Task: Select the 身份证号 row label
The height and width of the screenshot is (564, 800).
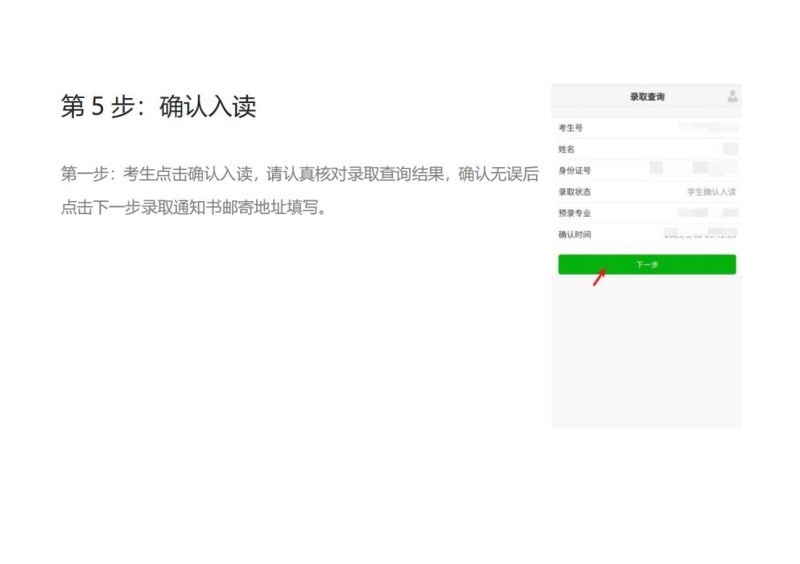Action: pyautogui.click(x=574, y=170)
